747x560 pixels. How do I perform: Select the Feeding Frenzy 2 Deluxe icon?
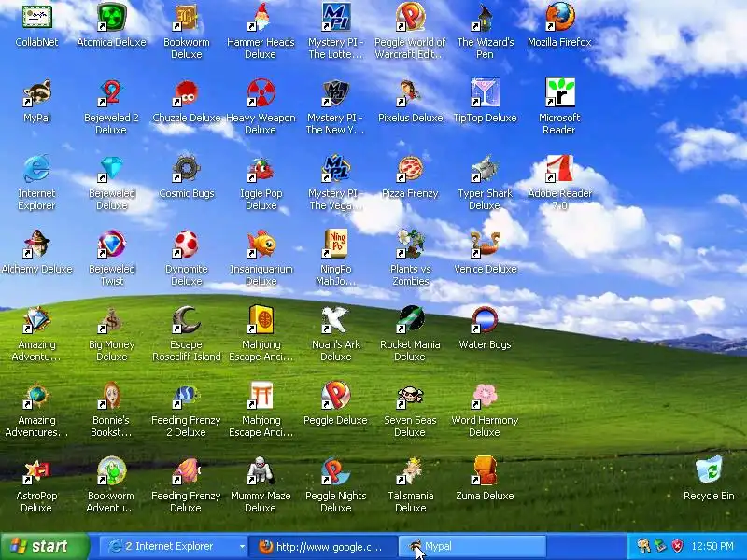[186, 396]
